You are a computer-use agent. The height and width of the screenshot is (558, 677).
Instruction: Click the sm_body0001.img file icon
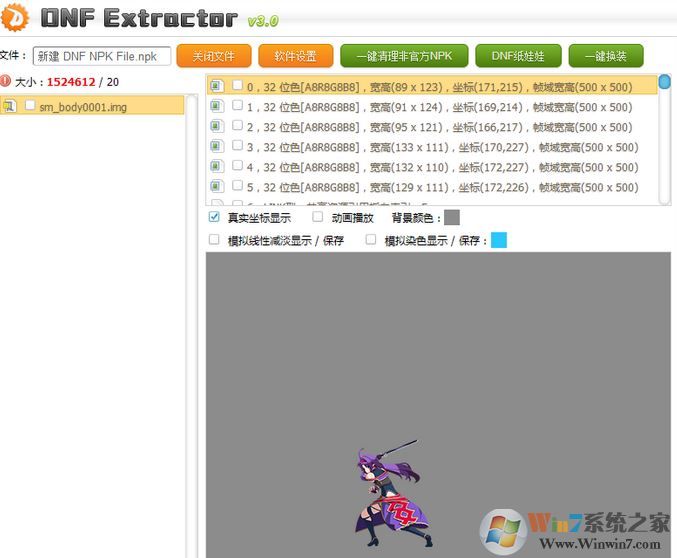9,105
